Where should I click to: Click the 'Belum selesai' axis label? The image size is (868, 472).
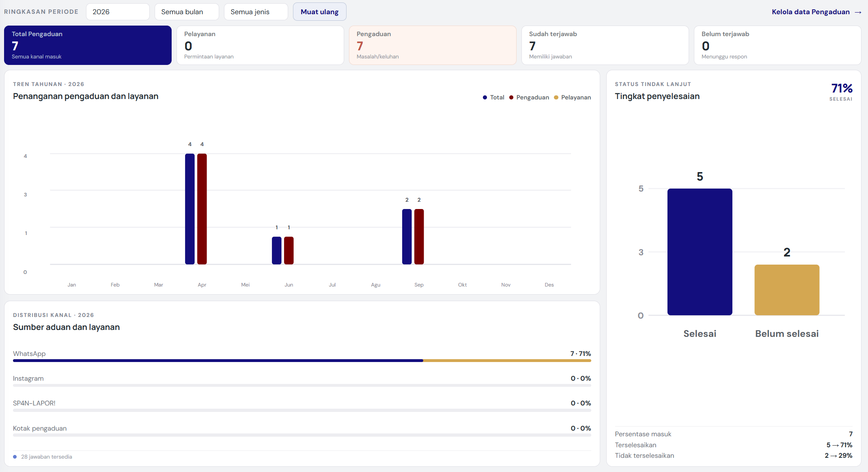click(787, 334)
